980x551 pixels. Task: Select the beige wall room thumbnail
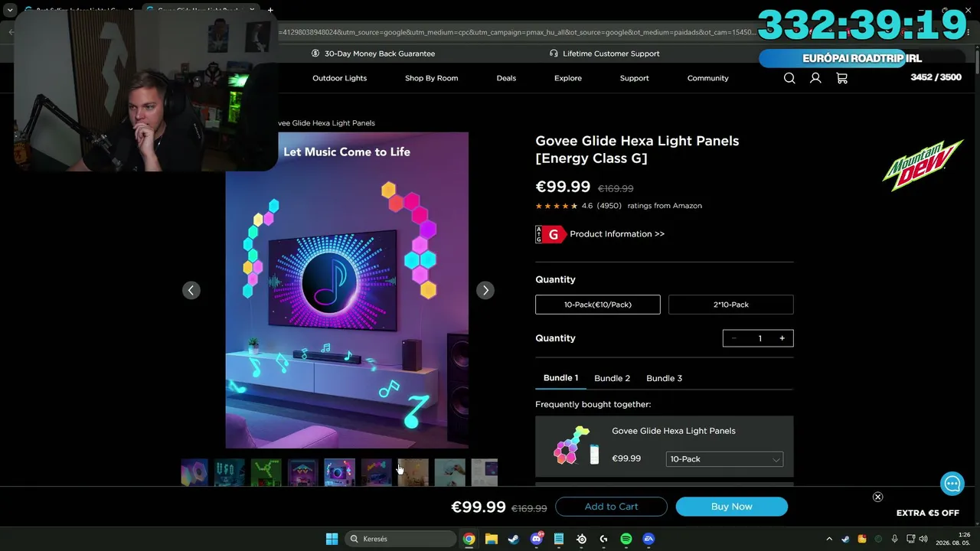click(x=413, y=472)
